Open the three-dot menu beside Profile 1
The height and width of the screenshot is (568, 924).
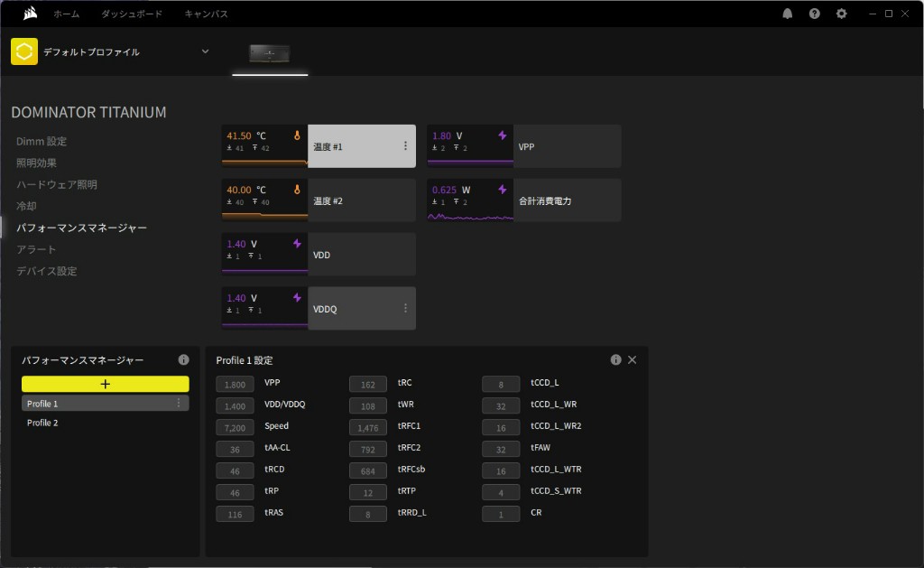click(x=179, y=404)
